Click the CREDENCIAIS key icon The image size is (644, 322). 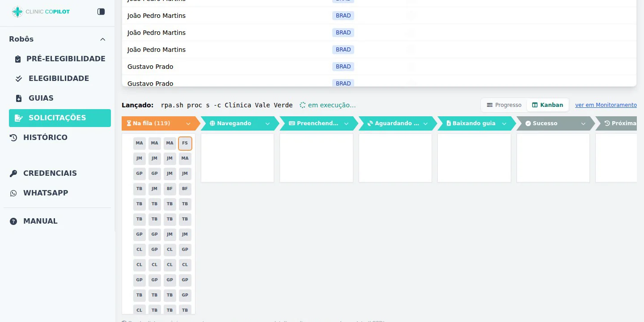13,174
